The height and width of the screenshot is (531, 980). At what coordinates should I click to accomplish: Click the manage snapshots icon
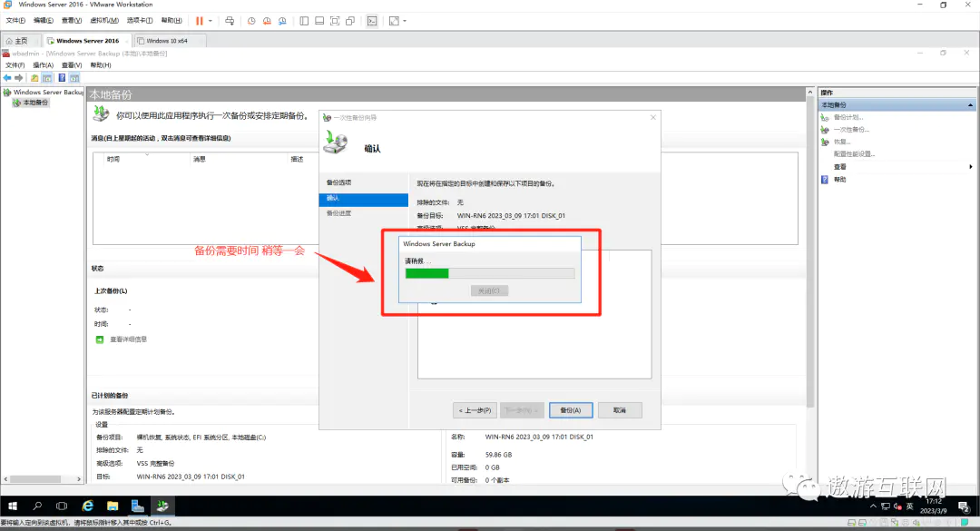pyautogui.click(x=282, y=21)
